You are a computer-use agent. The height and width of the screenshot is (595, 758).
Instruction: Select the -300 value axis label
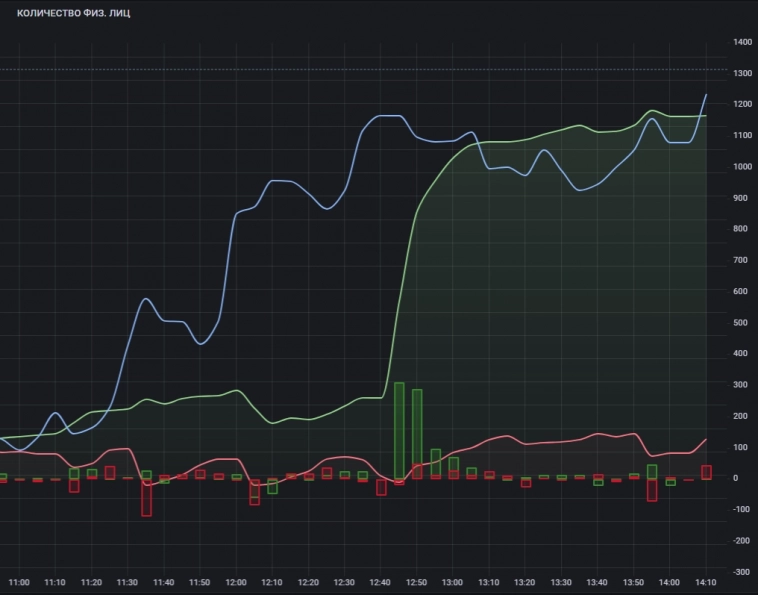[x=742, y=571]
